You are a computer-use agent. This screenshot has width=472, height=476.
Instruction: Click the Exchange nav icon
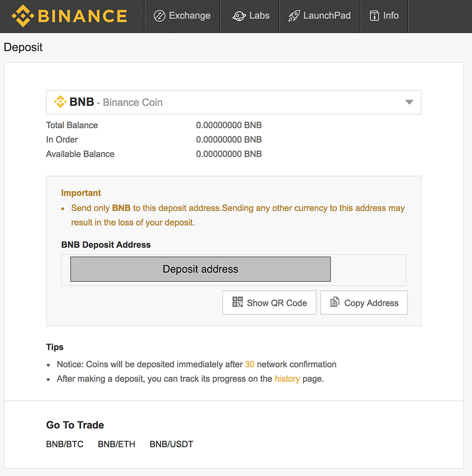(159, 16)
